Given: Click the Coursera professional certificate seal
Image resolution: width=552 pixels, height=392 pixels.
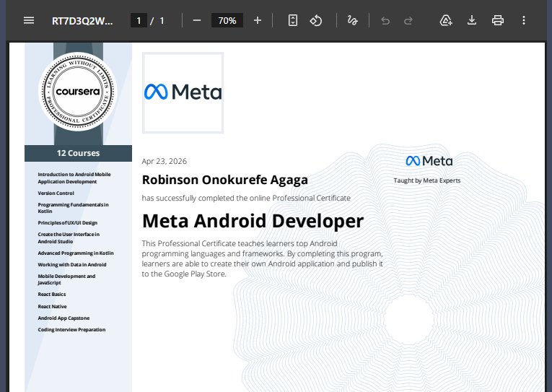Looking at the screenshot, I should [78, 92].
